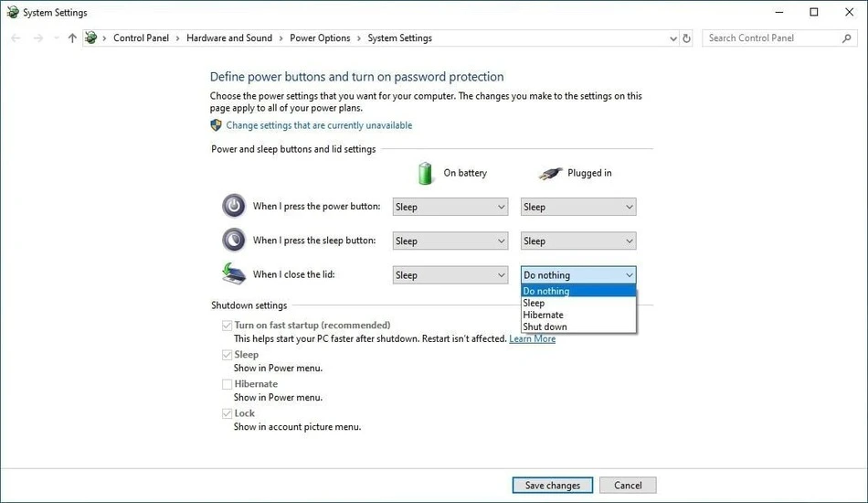Click the sleep button moon icon
The image size is (868, 503).
pyautogui.click(x=234, y=241)
